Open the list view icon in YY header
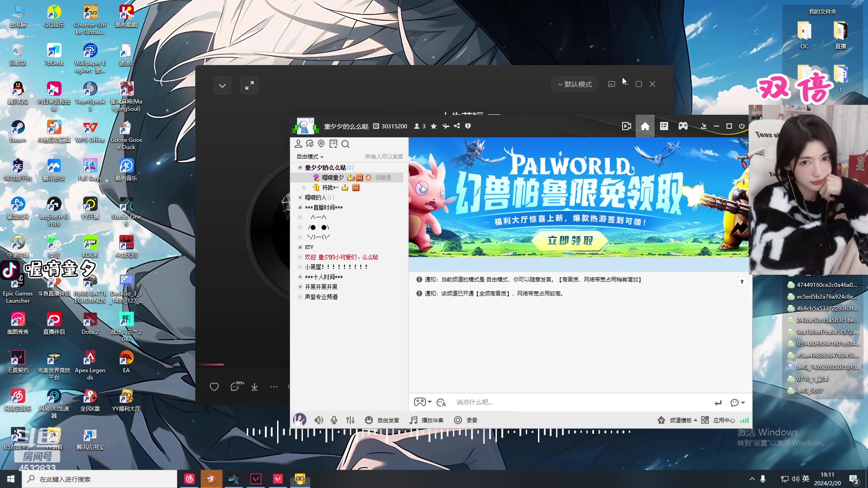This screenshot has height=488, width=868. [x=664, y=126]
